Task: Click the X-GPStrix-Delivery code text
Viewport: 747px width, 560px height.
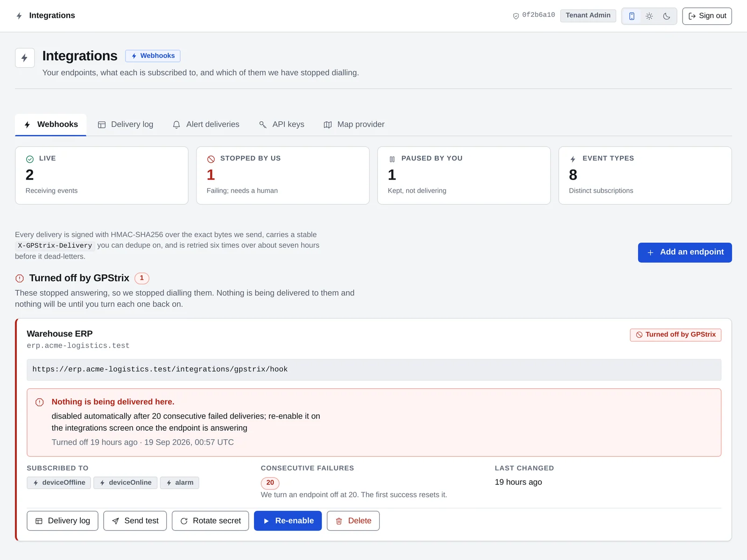Action: [55, 245]
